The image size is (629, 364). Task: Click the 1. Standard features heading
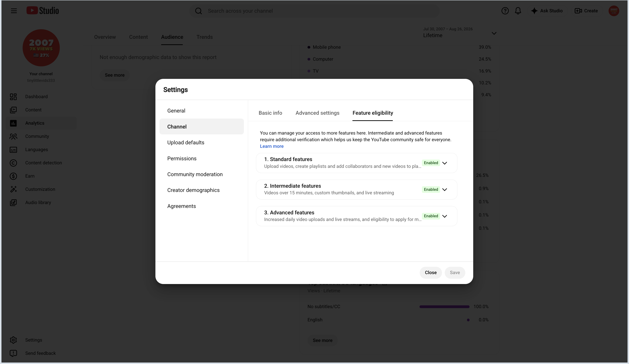[288, 159]
